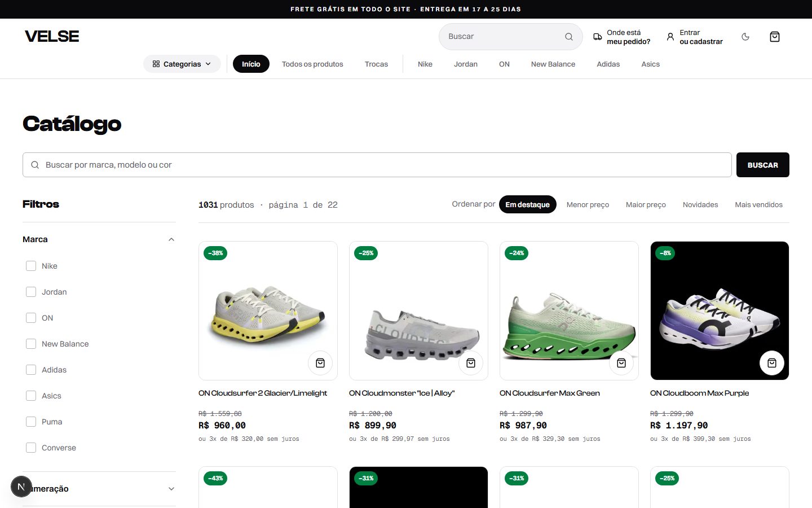Viewport: 812px width, 508px height.
Task: Open Nike in navigation bar
Action: [425, 64]
